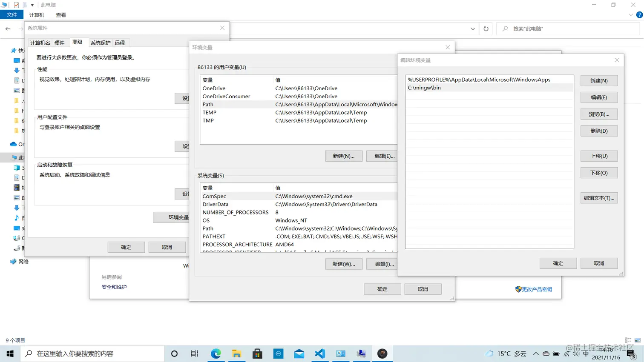Click the Quick access star icon in sidebar
This screenshot has height=362, width=644.
tap(14, 50)
